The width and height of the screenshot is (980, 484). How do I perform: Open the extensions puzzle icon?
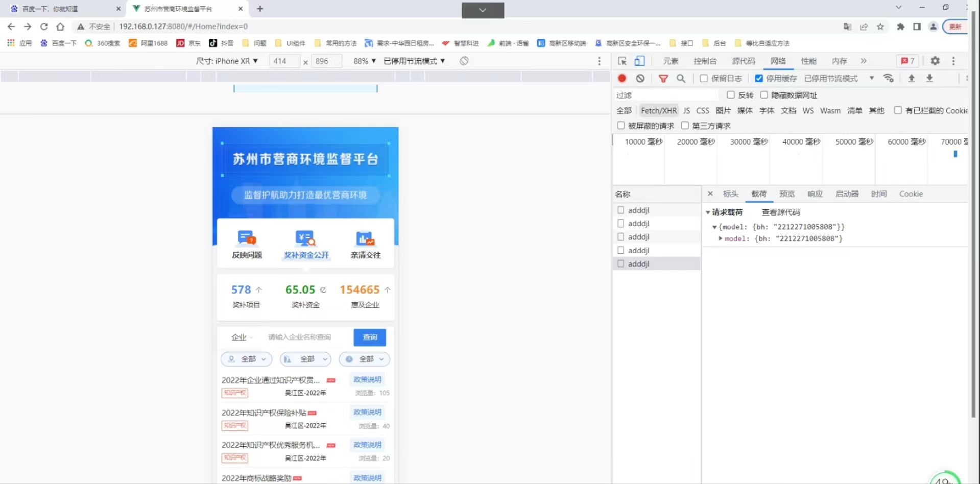[900, 27]
